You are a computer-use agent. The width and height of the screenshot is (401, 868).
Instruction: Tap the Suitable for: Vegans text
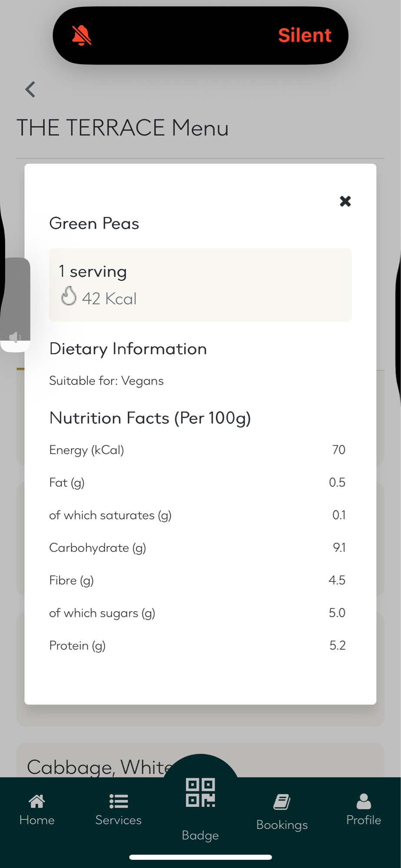coord(106,381)
